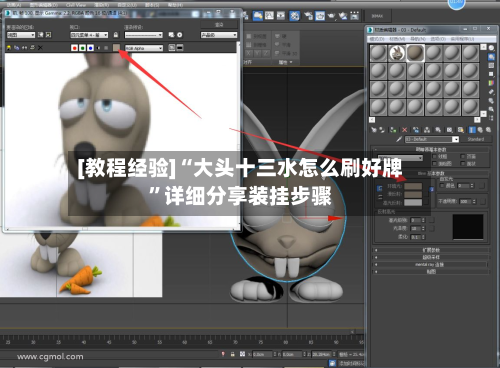The height and width of the screenshot is (368, 500).
Task: Toggle green channel in render window
Action: (82, 48)
